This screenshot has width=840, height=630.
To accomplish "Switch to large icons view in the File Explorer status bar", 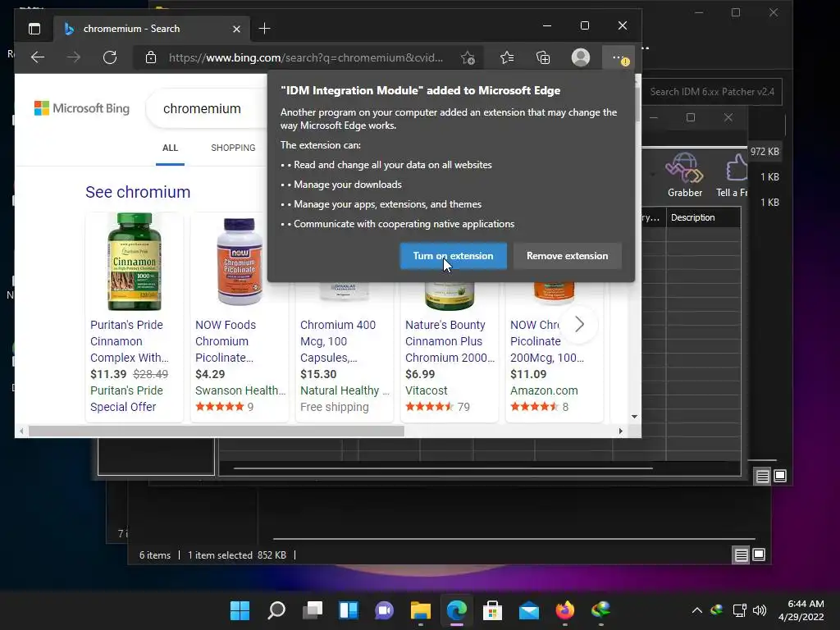I will point(759,555).
